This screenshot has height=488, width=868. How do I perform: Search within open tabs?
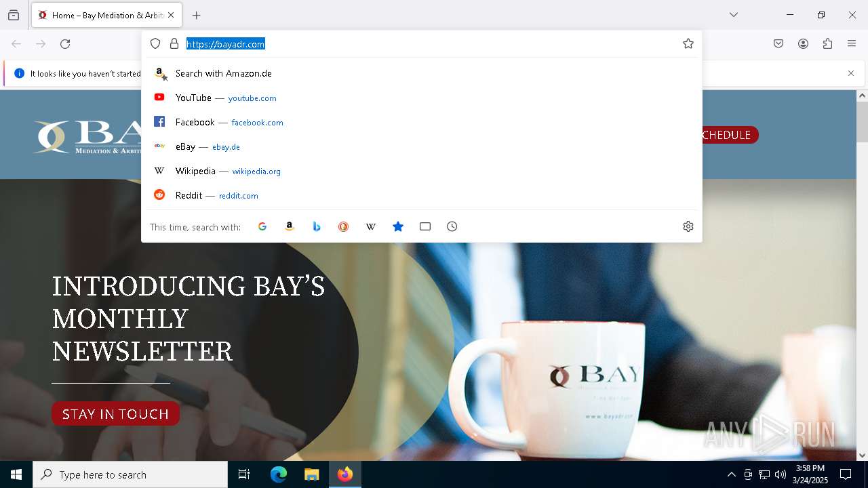pos(425,226)
